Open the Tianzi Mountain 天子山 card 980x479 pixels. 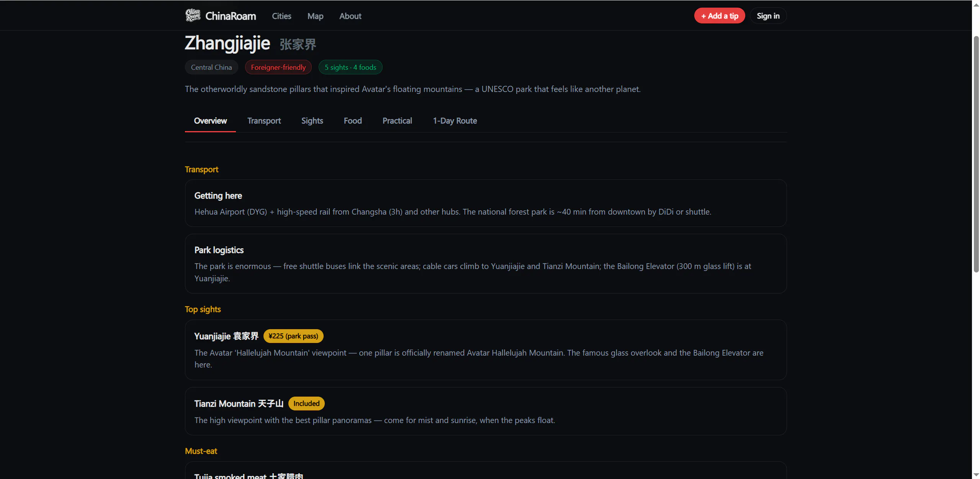coord(486,411)
